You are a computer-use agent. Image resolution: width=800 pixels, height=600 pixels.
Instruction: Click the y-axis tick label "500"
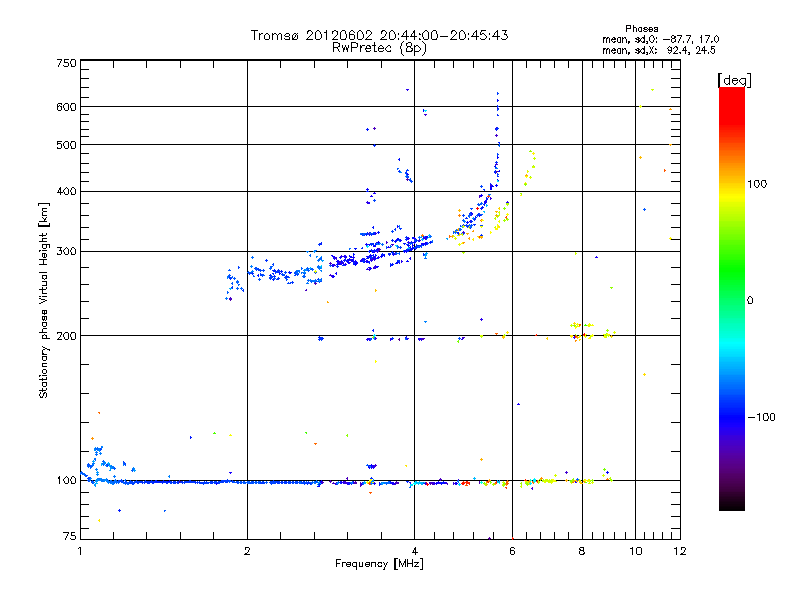click(66, 145)
